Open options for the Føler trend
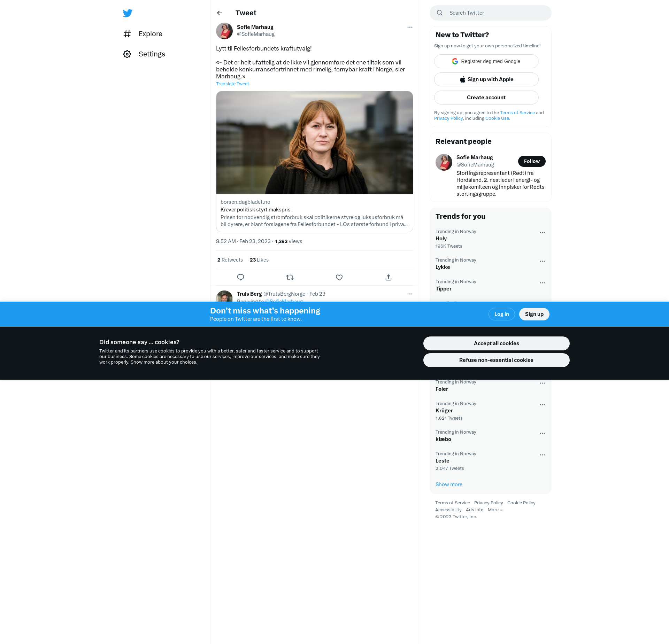The height and width of the screenshot is (644, 669). (542, 383)
